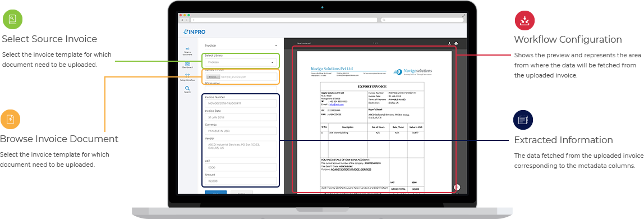Click 'Workflow Configuration' heading

coord(568,39)
